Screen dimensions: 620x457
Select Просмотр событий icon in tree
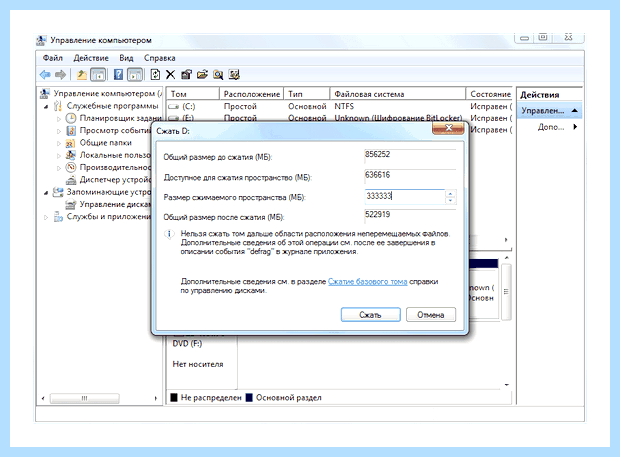click(71, 130)
